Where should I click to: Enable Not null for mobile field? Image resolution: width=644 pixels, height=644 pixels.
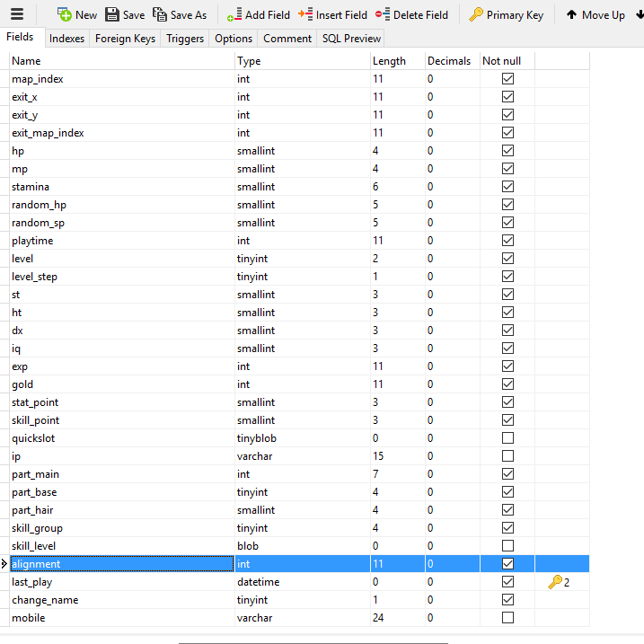[507, 618]
